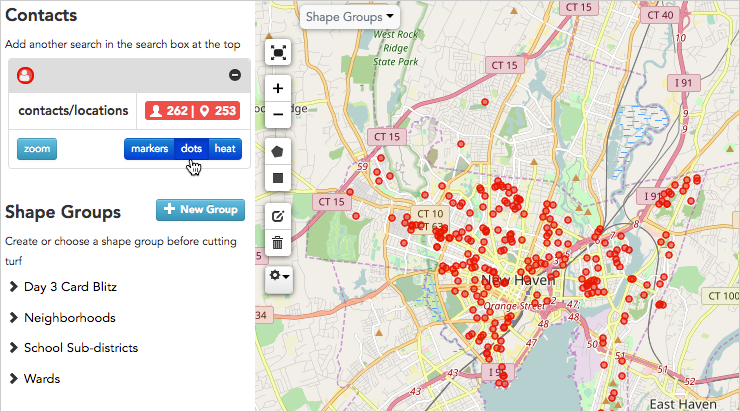Remove the search with the minus icon

(235, 75)
